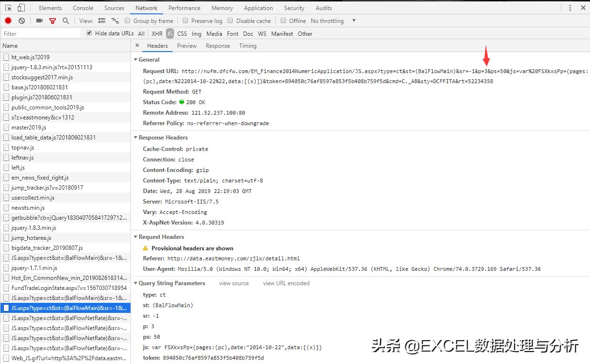Image resolution: width=590 pixels, height=364 pixels.
Task: Clear the network request log
Action: (x=21, y=20)
